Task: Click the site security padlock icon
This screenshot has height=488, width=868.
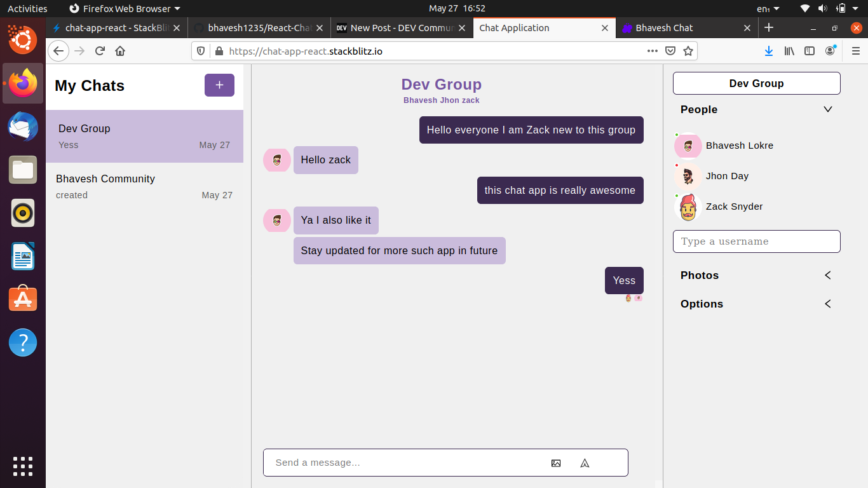Action: click(219, 51)
